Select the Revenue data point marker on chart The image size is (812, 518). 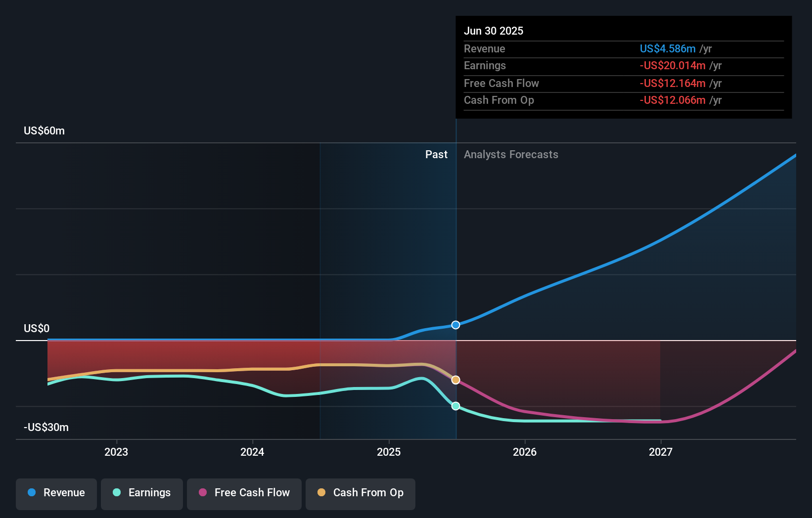click(x=455, y=325)
